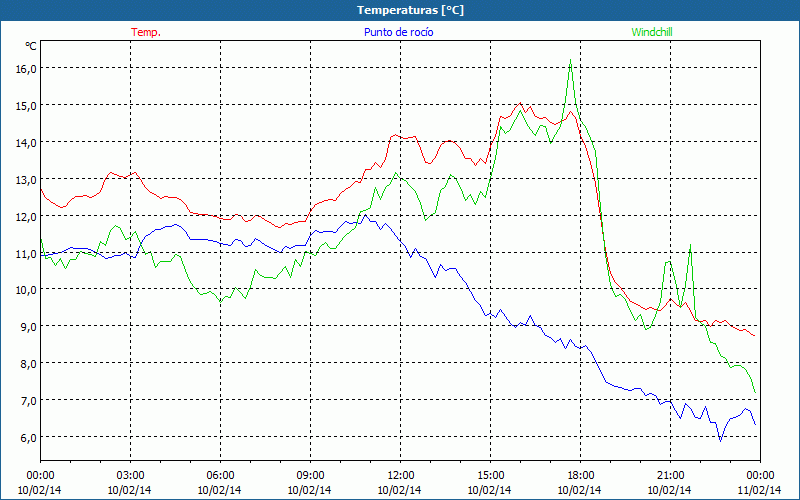Click the Temperaturas [°C] title bar
This screenshot has height=500, width=800.
pos(400,10)
